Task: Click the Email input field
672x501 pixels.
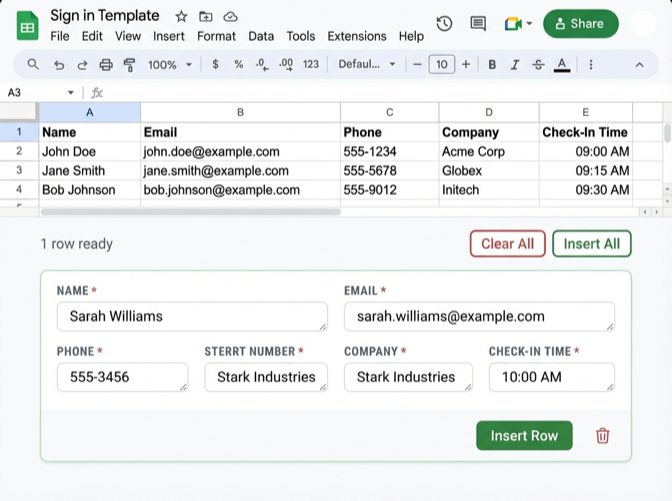Action: coord(479,317)
